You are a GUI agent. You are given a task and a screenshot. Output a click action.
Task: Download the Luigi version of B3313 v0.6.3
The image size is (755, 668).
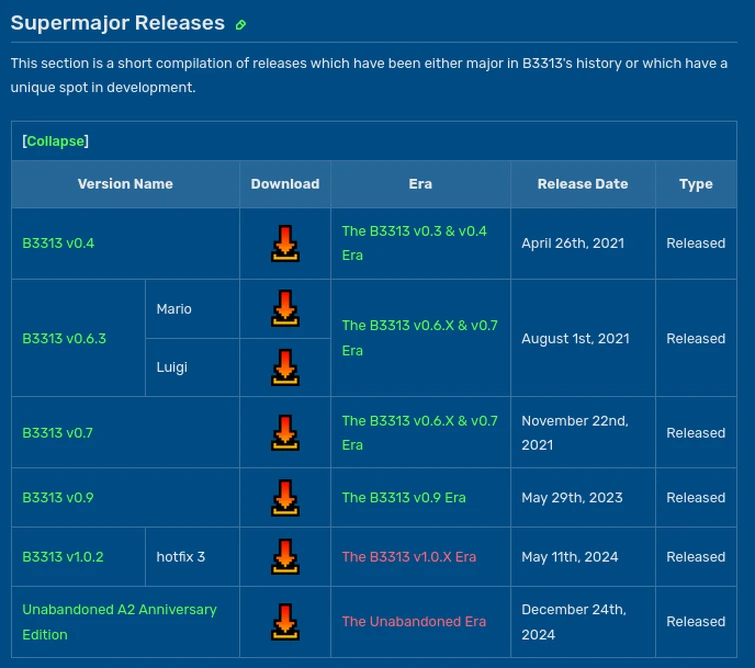click(x=285, y=367)
